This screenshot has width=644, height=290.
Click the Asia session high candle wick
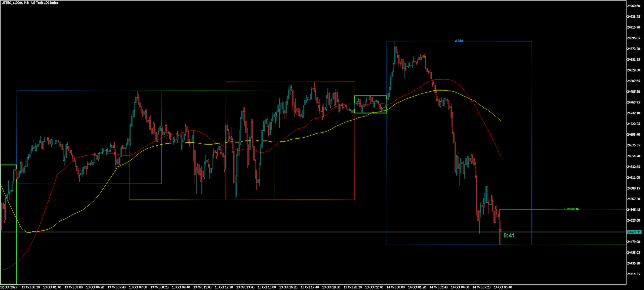coord(395,44)
